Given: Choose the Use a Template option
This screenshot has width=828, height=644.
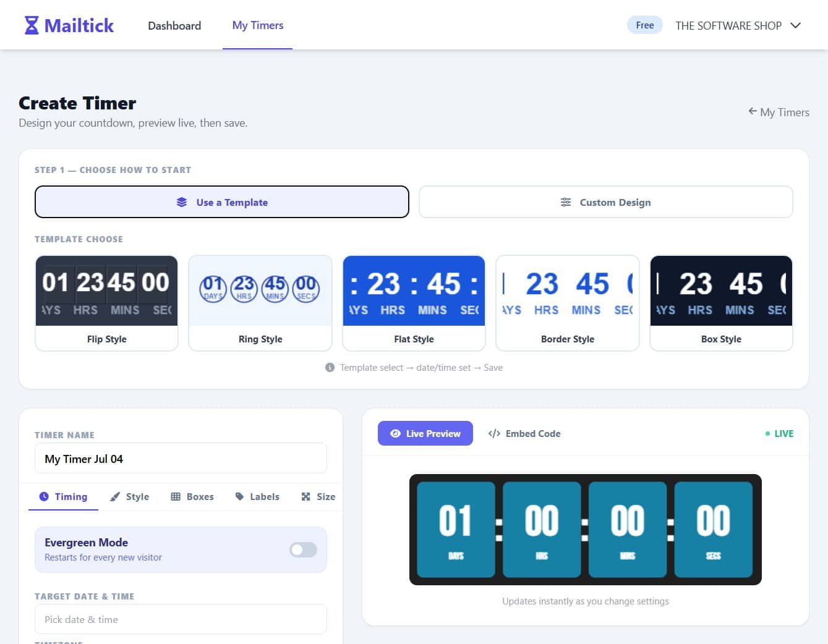Looking at the screenshot, I should click(x=222, y=202).
